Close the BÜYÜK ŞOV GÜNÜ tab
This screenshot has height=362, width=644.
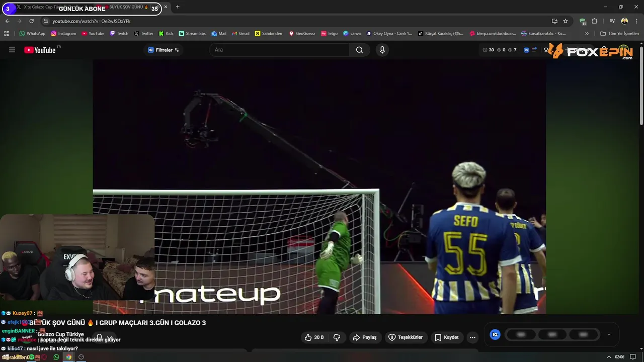click(166, 7)
